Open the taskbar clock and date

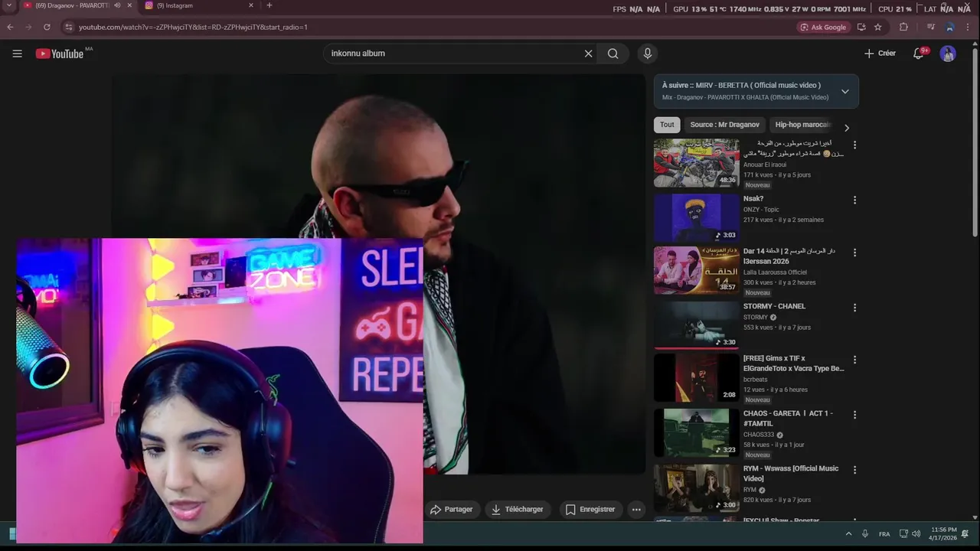(943, 534)
